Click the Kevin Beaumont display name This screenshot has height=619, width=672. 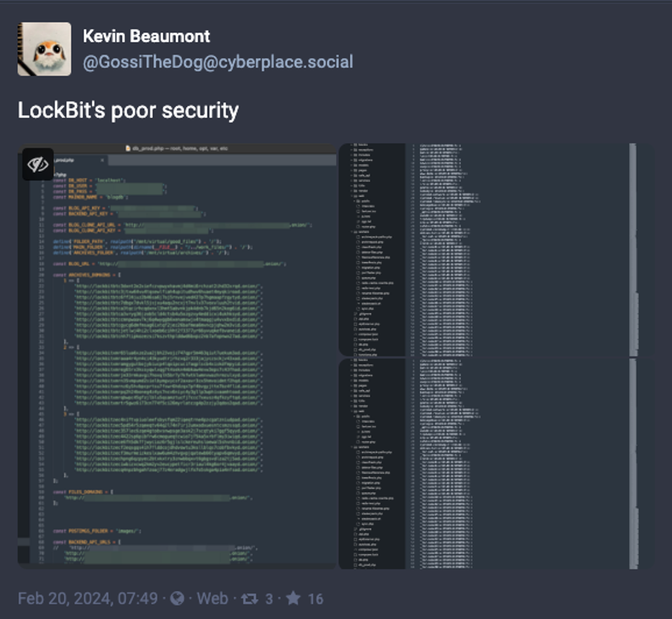coord(146,36)
